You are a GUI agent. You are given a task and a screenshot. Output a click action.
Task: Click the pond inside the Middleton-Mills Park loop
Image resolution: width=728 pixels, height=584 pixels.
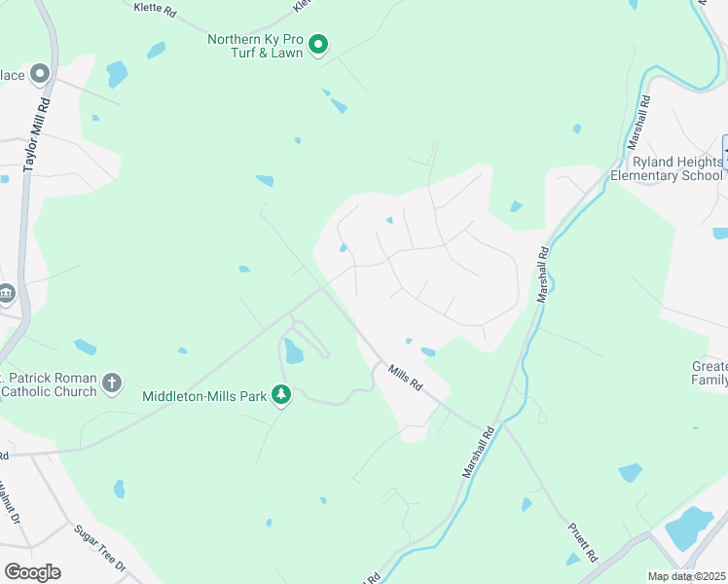(293, 351)
